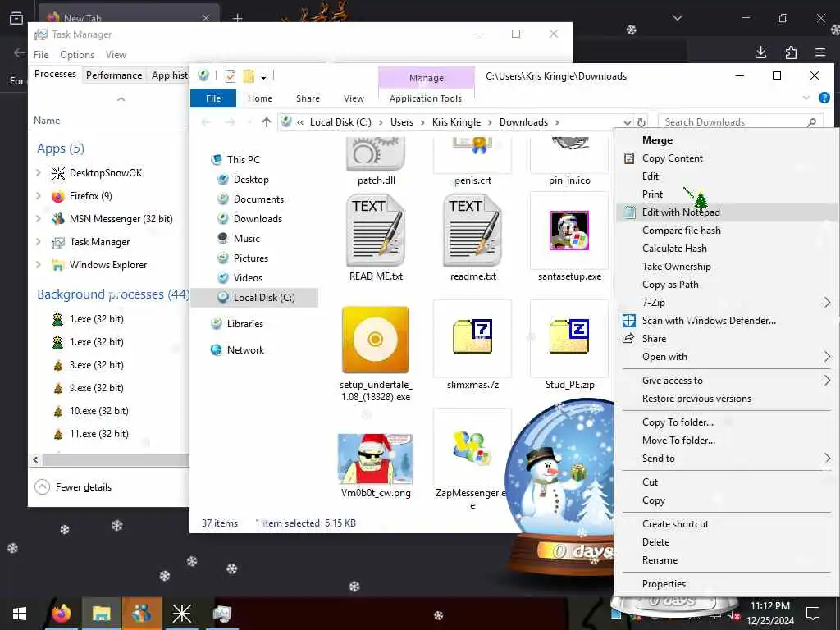Open the Open with submenu
The image size is (840, 630).
tap(726, 356)
